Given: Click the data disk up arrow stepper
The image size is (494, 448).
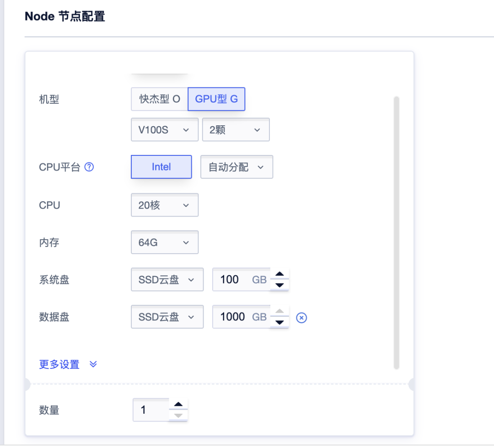Looking at the screenshot, I should coord(279,311).
